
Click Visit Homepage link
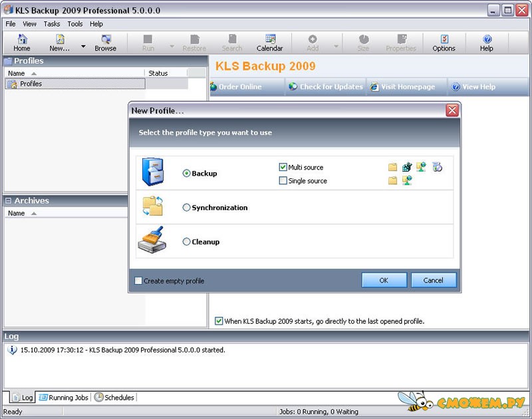(402, 87)
